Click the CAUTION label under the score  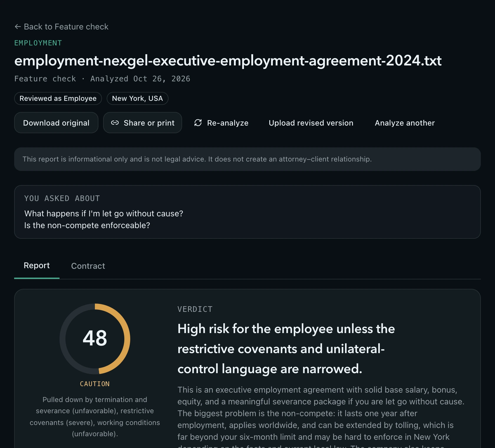(95, 384)
